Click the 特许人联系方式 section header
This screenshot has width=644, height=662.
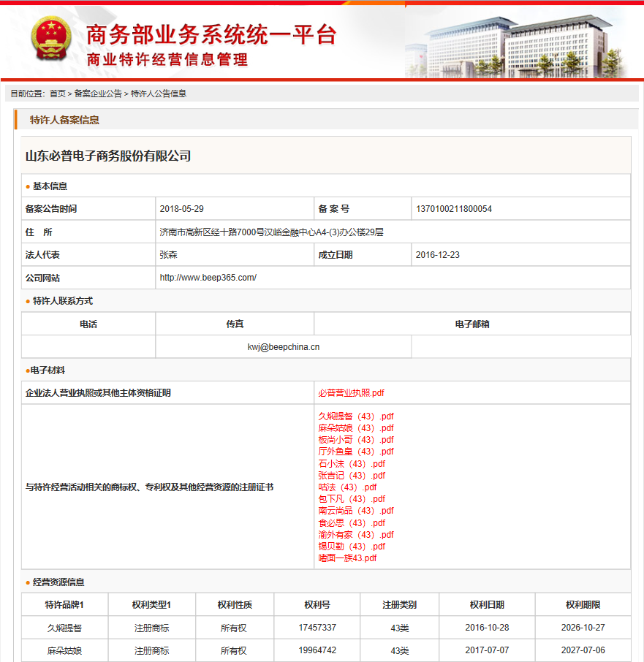(x=63, y=301)
